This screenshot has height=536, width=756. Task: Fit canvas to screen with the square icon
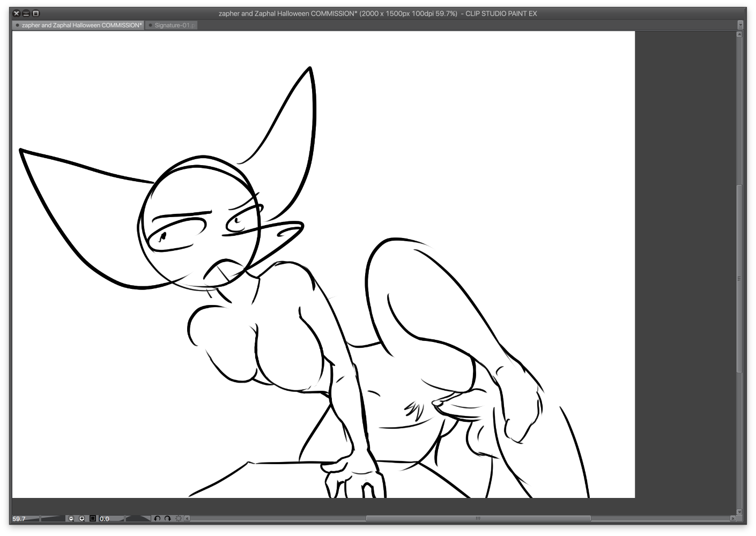point(93,518)
